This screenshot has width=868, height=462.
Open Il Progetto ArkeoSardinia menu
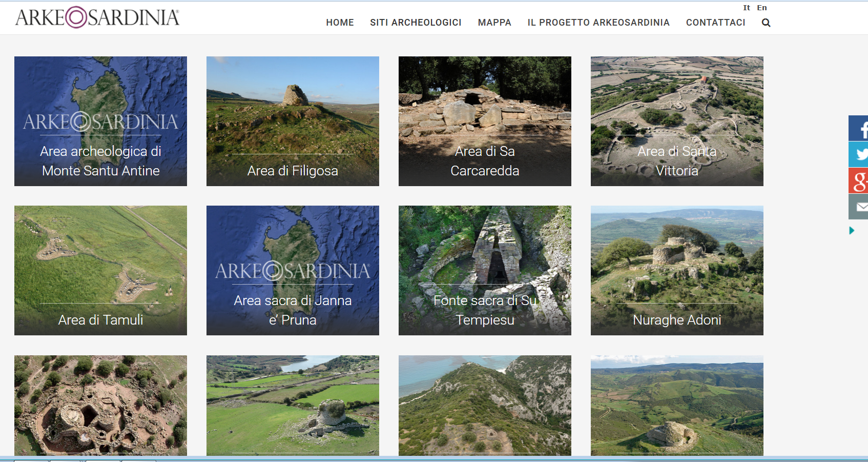point(598,23)
